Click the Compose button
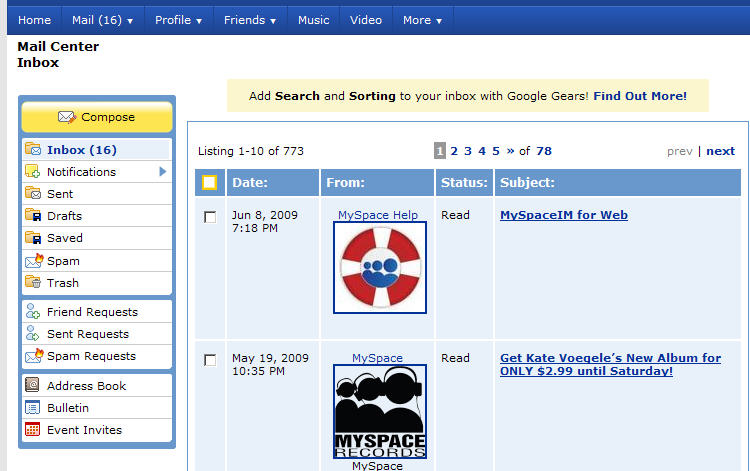 (97, 117)
